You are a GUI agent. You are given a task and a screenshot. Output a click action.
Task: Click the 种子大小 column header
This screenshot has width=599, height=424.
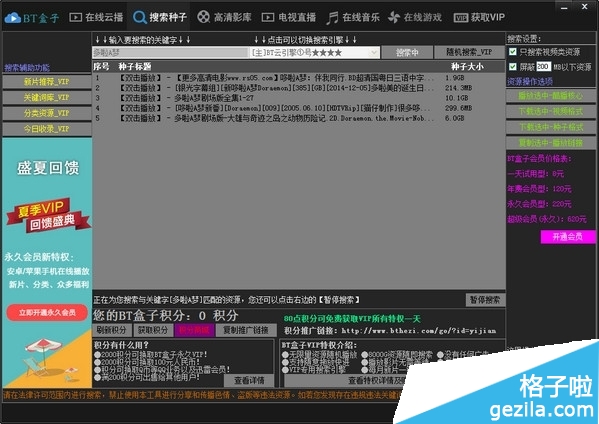(467, 66)
